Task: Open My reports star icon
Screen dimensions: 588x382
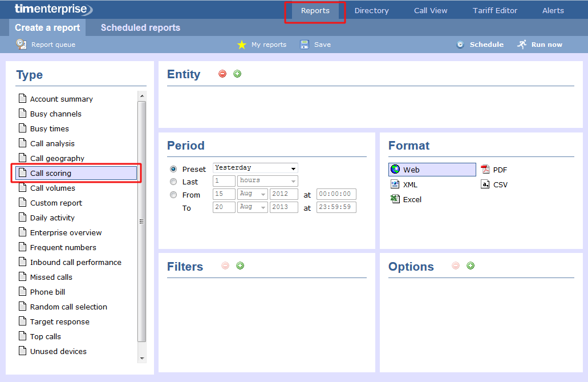Action: 242,45
